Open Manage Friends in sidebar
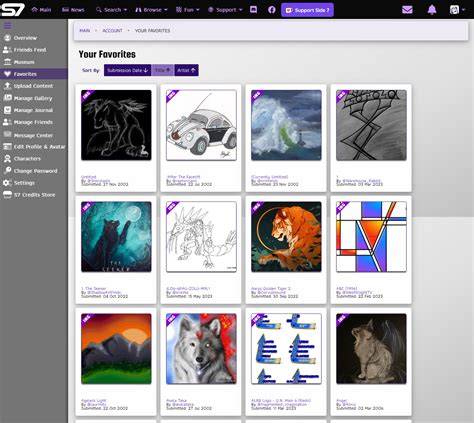474x423 pixels. tap(34, 122)
